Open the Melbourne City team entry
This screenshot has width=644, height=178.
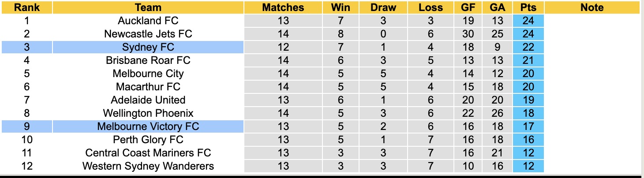148,74
